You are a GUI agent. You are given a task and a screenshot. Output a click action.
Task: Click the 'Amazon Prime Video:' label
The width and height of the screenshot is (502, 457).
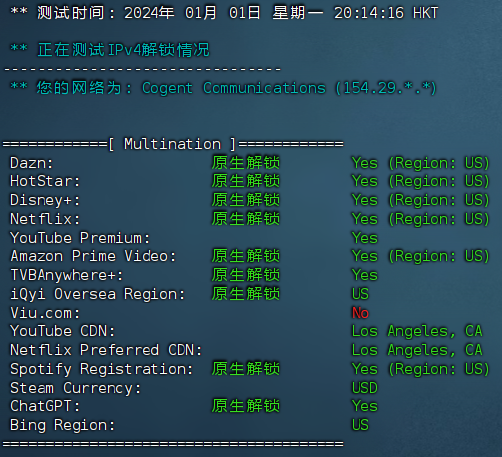93,256
